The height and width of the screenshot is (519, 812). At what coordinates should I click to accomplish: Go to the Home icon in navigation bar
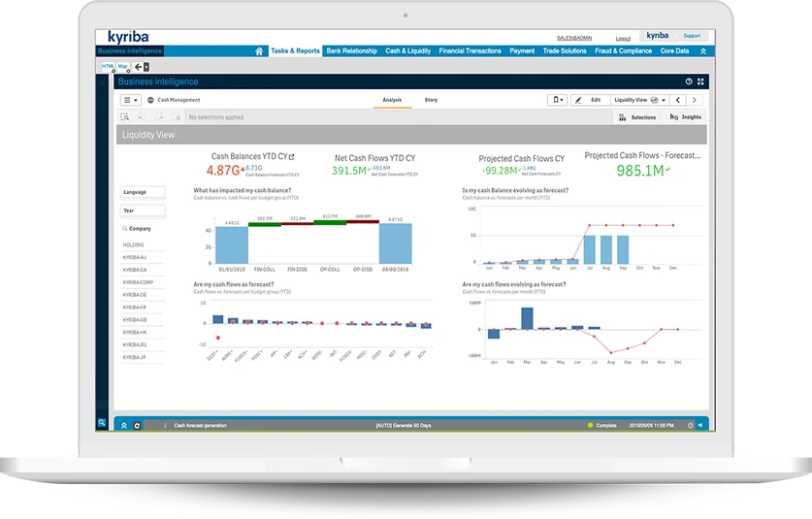coord(259,50)
